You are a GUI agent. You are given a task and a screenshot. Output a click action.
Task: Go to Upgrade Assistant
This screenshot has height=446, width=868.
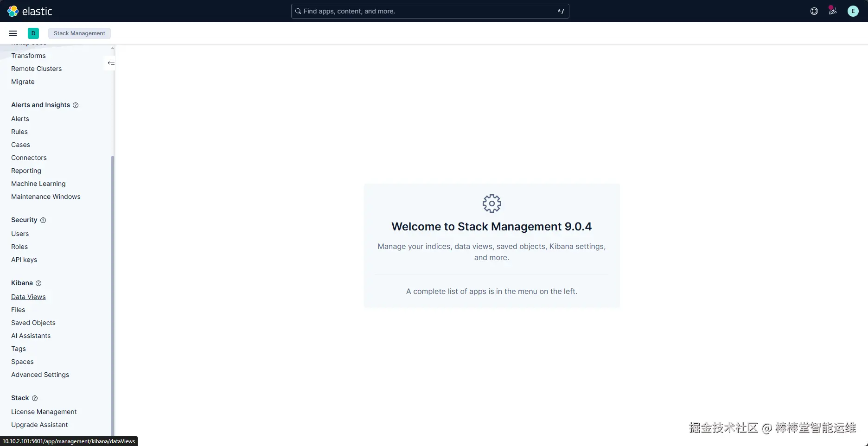click(39, 425)
